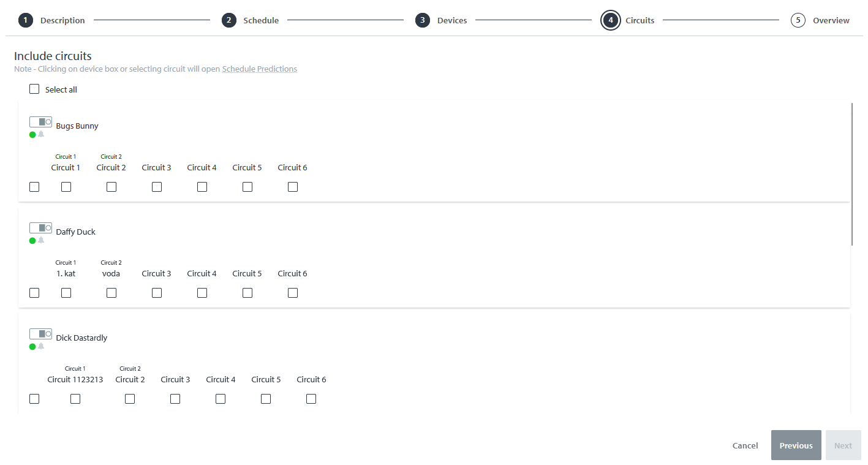
Task: Open the Daffy Duck device box icon
Action: tap(40, 227)
